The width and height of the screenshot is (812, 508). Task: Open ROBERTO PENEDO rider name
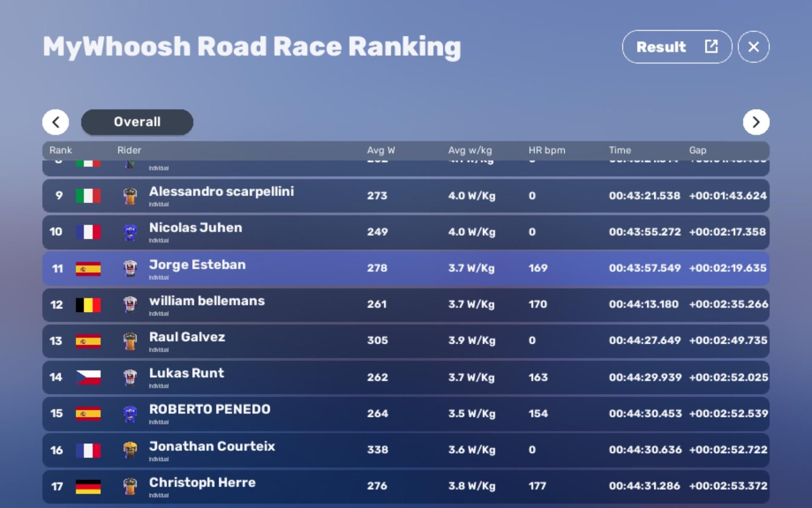pos(209,409)
